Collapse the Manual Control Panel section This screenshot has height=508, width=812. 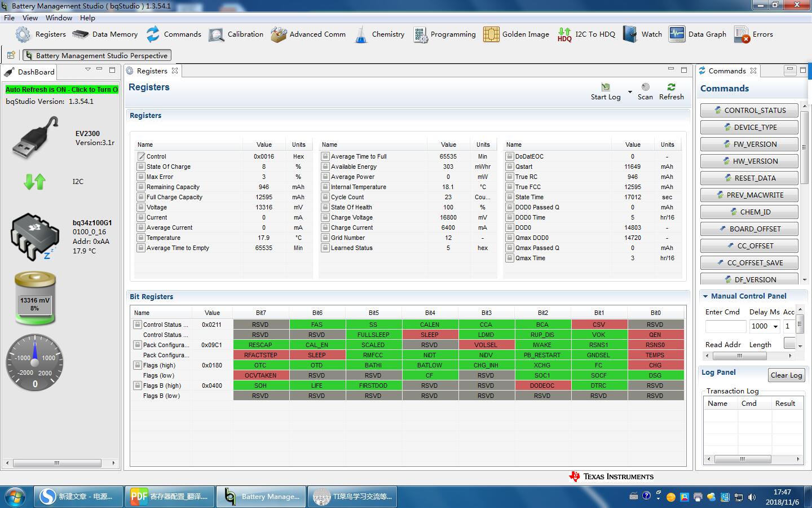tap(705, 296)
